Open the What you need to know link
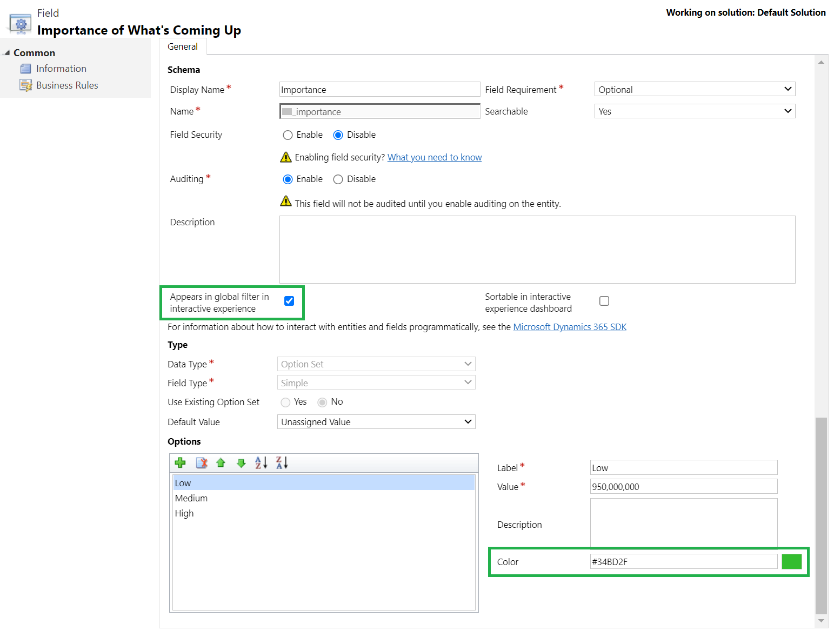This screenshot has width=834, height=644. 434,157
